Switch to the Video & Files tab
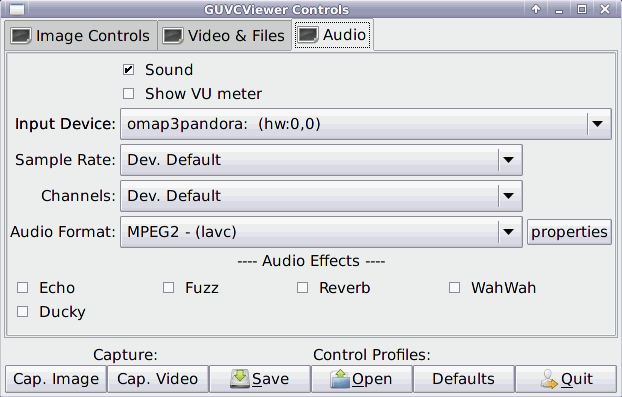The width and height of the screenshot is (622, 397). click(225, 36)
